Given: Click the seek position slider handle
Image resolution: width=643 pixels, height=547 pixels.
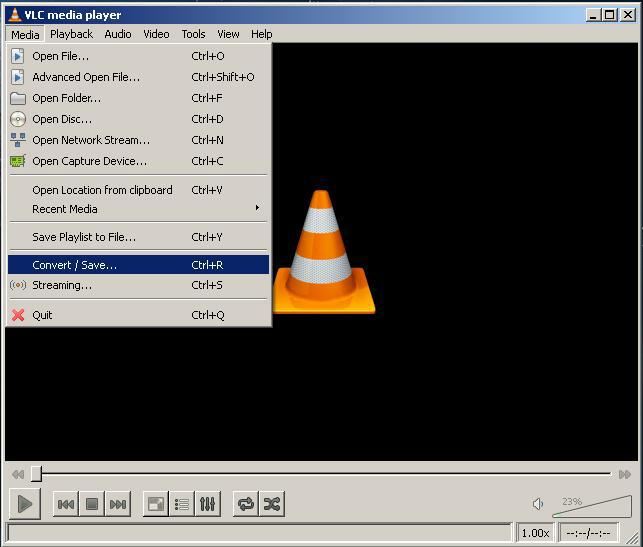Looking at the screenshot, I should (x=36, y=474).
